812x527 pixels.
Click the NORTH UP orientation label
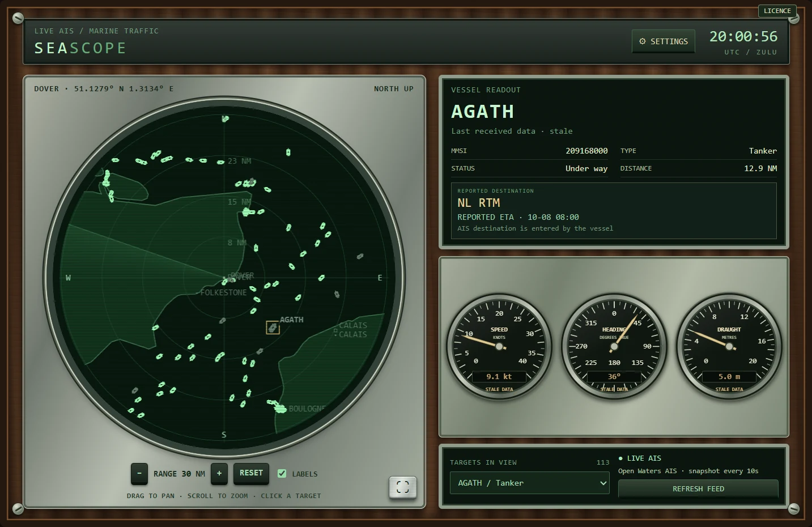point(393,88)
